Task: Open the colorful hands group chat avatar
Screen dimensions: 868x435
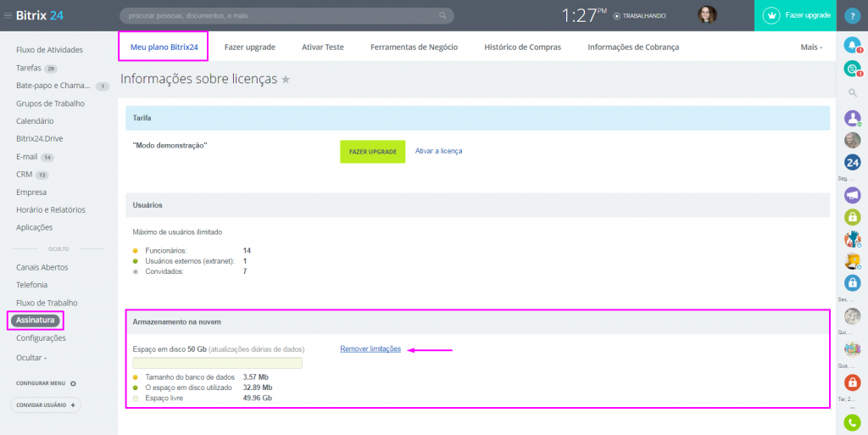Action: [853, 239]
